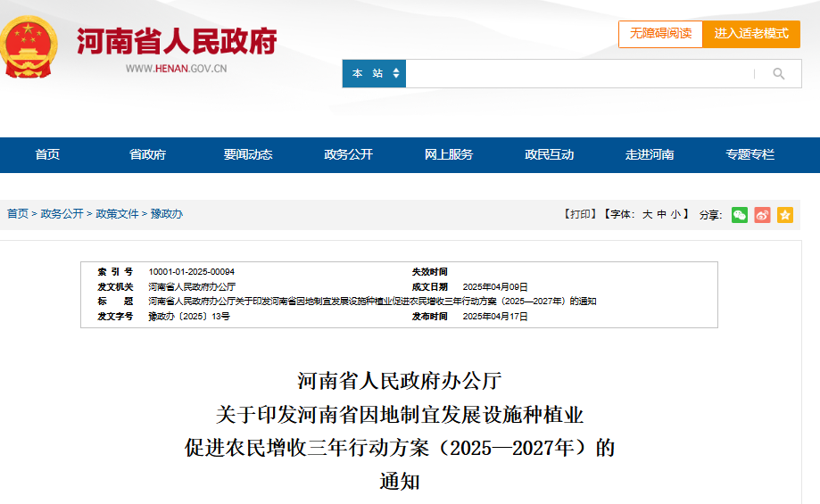Go to 网上服务 in navigation bar
820x504 pixels.
tap(449, 155)
